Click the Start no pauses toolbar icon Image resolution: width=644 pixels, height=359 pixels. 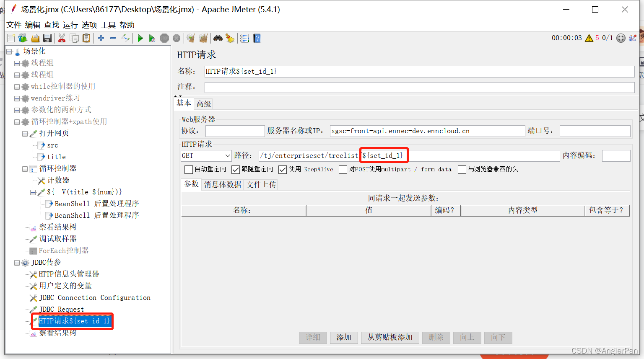tap(152, 38)
